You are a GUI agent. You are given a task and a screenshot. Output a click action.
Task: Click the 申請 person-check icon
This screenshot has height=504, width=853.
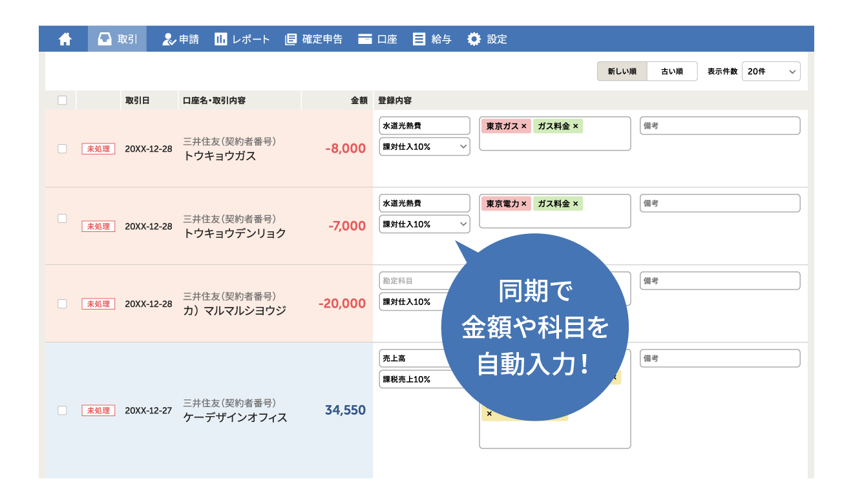[169, 39]
